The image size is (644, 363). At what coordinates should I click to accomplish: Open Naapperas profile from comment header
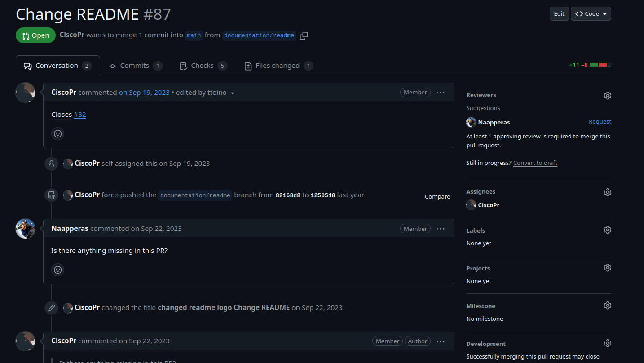click(70, 229)
